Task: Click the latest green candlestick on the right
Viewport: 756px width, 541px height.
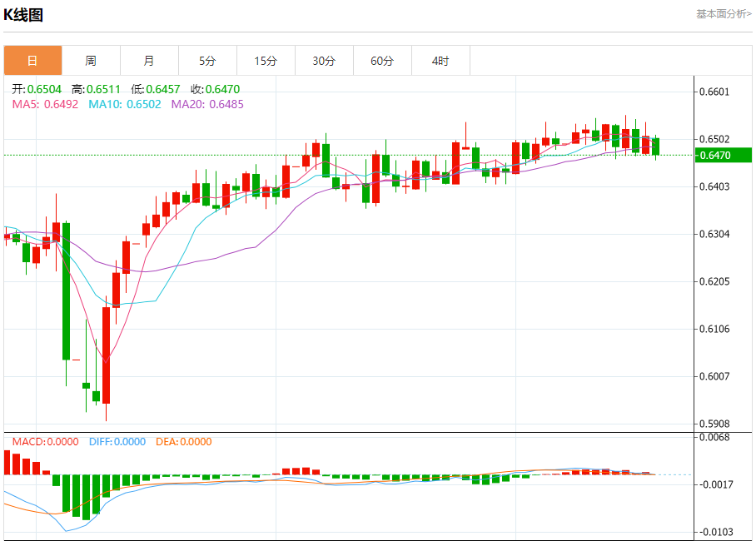Action: coord(656,146)
